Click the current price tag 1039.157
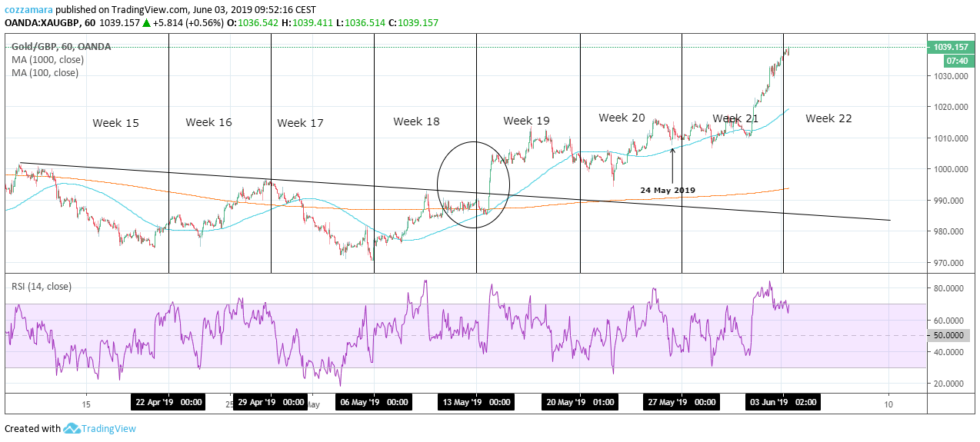Image resolution: width=980 pixels, height=442 pixels. [950, 47]
